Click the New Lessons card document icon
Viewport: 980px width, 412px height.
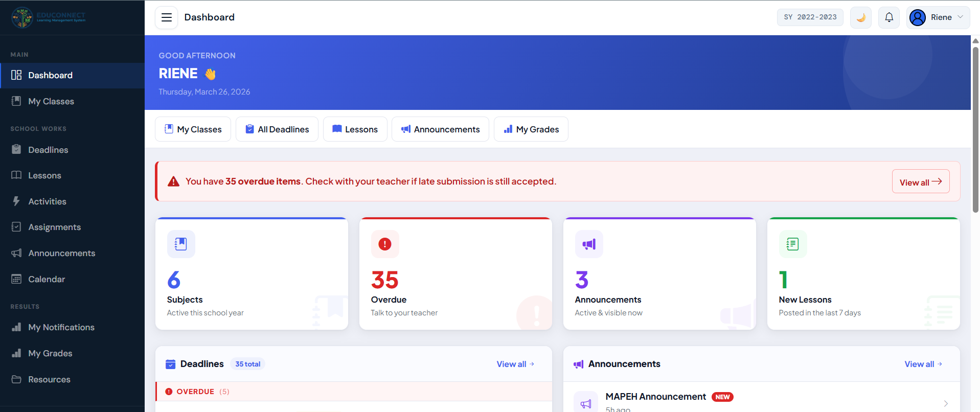tap(793, 244)
